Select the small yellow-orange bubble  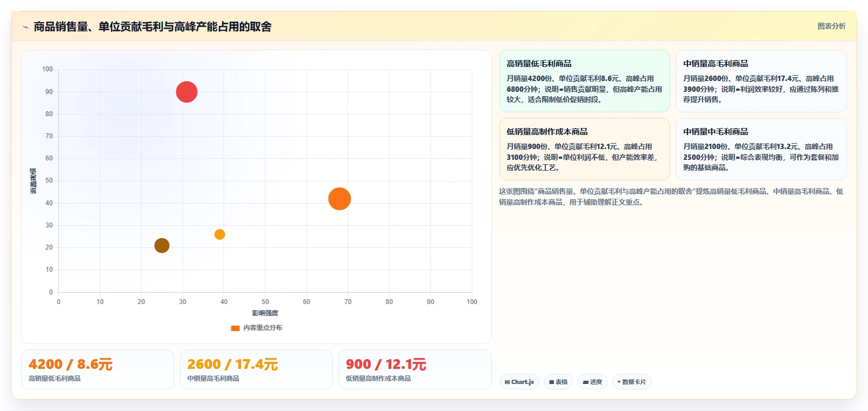coord(219,234)
